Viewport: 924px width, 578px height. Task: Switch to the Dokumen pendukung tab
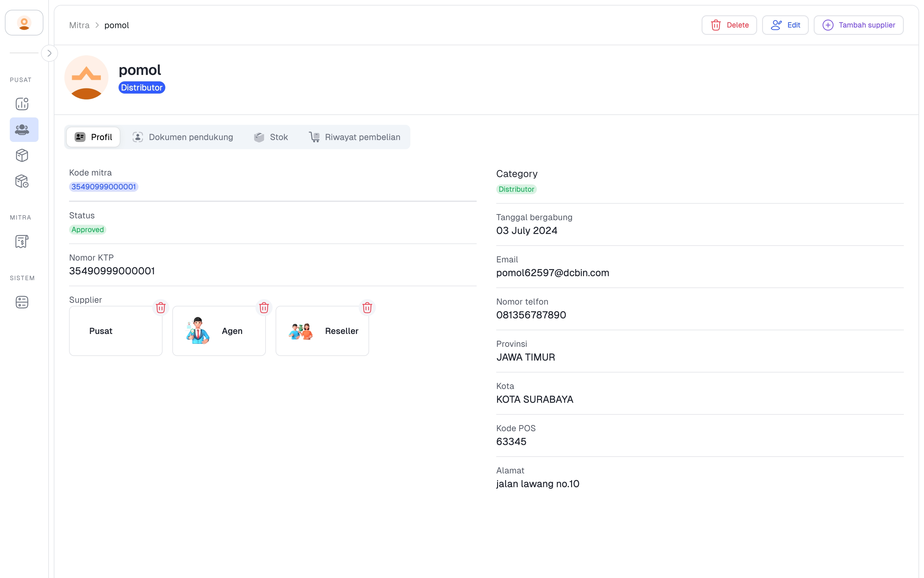pyautogui.click(x=182, y=137)
